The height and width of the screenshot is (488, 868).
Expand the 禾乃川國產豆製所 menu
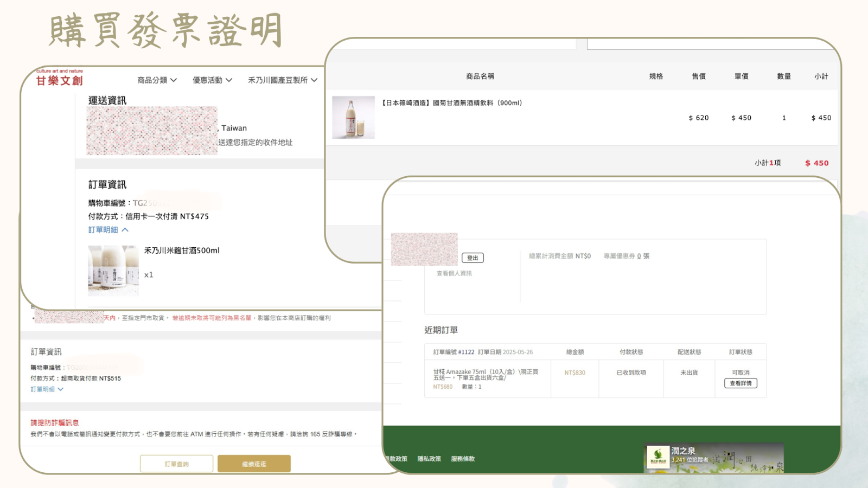click(x=278, y=80)
